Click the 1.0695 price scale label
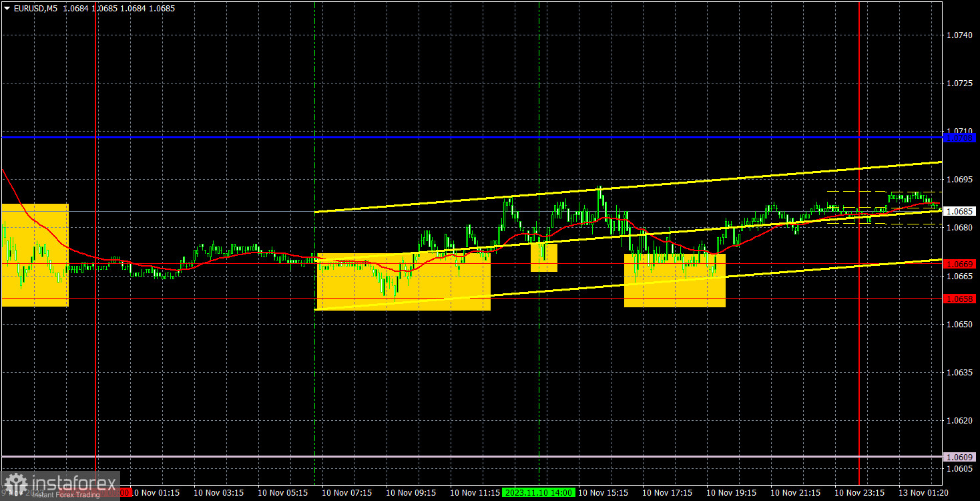 click(958, 179)
